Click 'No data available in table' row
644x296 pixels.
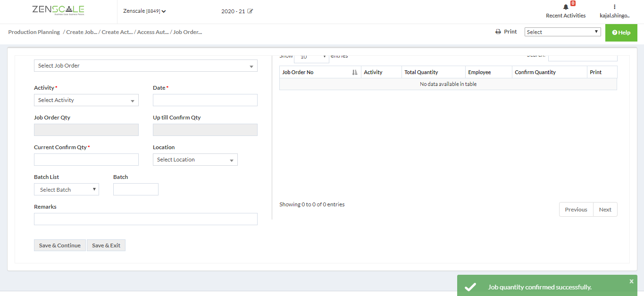[x=448, y=84]
